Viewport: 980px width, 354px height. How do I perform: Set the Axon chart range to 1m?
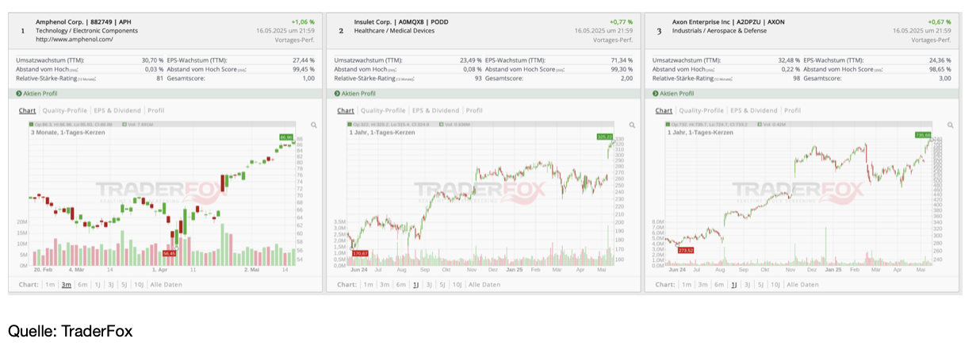coord(686,284)
